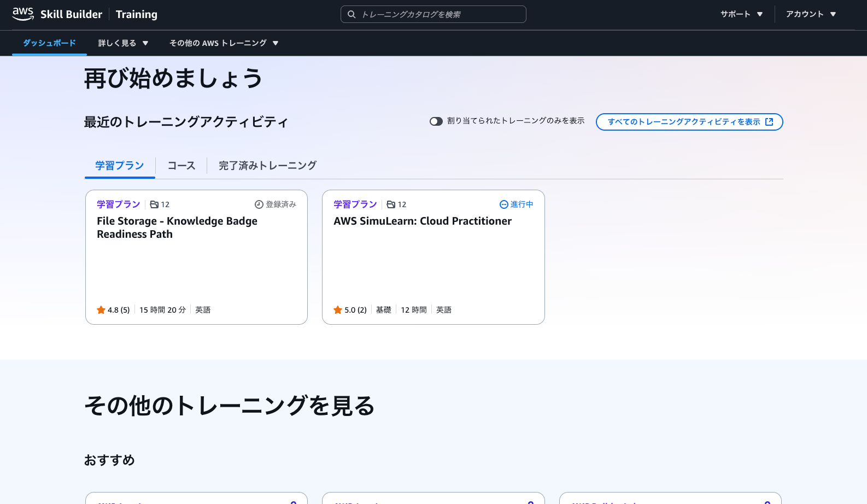This screenshot has height=504, width=867.
Task: Click the AWS logo icon
Action: pos(23,14)
